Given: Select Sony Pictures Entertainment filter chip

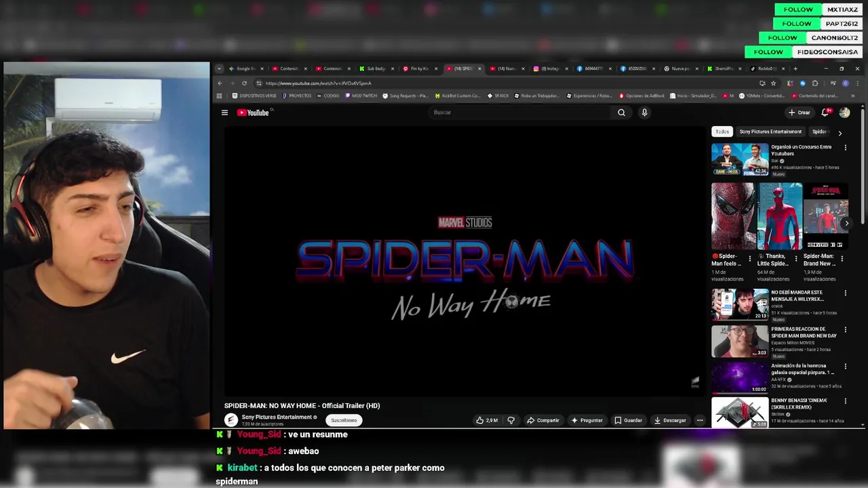Looking at the screenshot, I should pos(770,131).
